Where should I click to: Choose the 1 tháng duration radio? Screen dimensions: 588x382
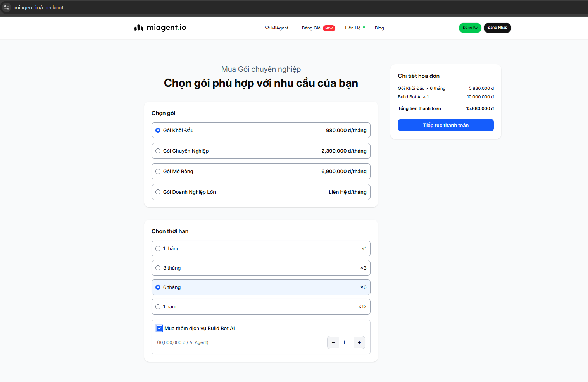158,248
